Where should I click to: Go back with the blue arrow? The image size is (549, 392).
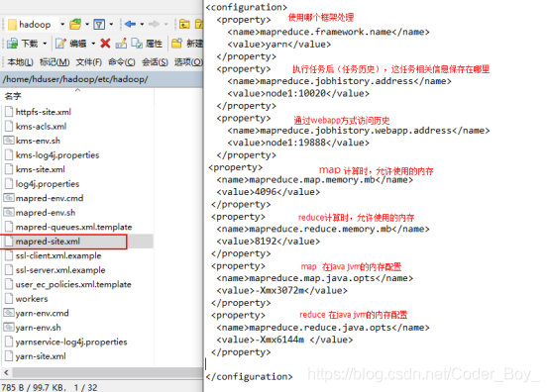click(130, 24)
